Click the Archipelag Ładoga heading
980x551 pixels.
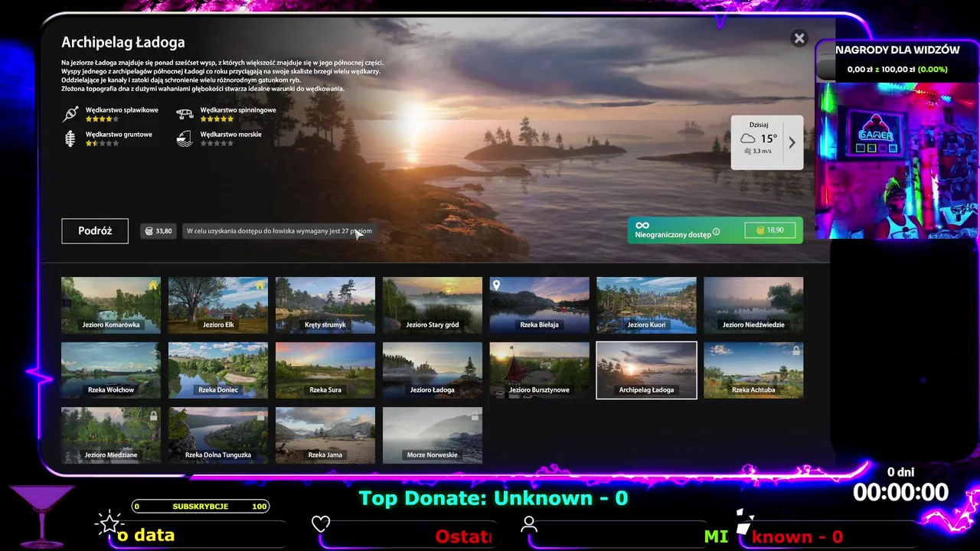(x=123, y=43)
